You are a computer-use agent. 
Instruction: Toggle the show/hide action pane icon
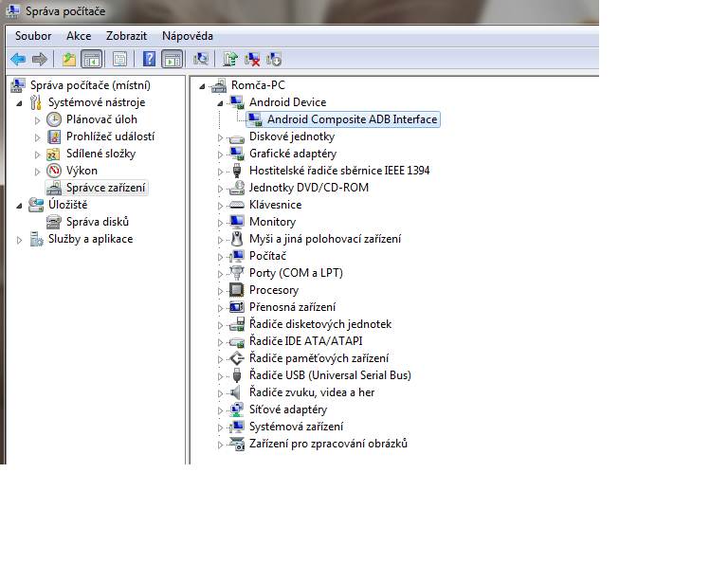tap(173, 59)
